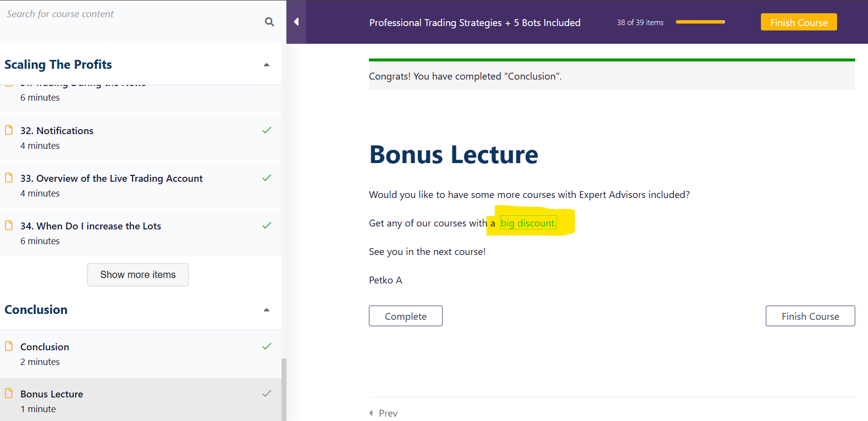Click the document icon beside lesson 33

[9, 178]
